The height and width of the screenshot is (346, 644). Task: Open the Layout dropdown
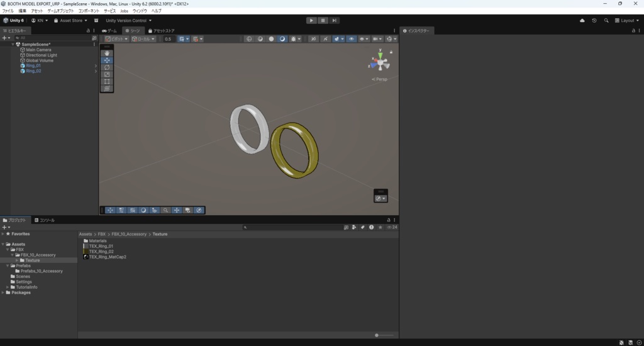pos(627,21)
